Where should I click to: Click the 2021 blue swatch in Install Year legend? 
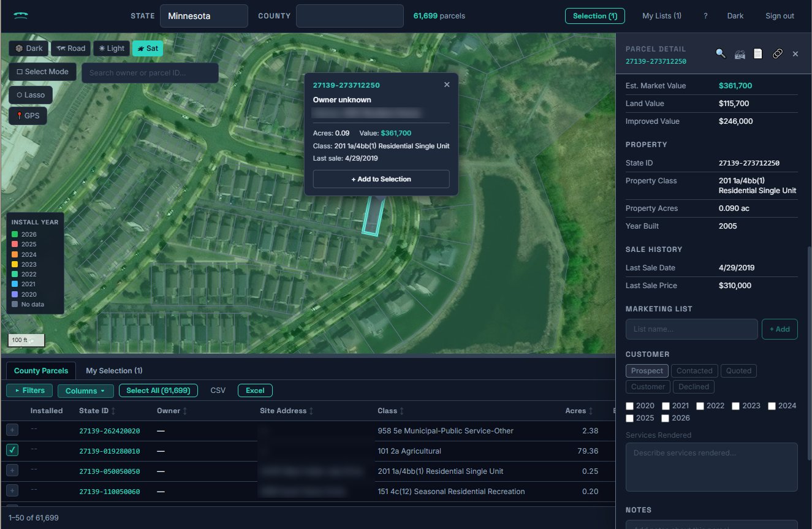[14, 284]
